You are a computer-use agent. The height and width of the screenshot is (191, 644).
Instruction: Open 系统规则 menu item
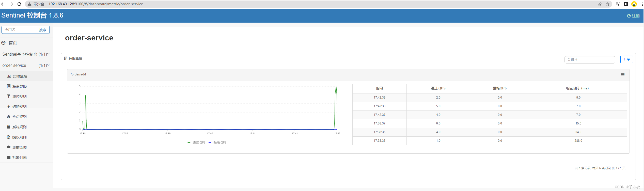tap(26, 127)
